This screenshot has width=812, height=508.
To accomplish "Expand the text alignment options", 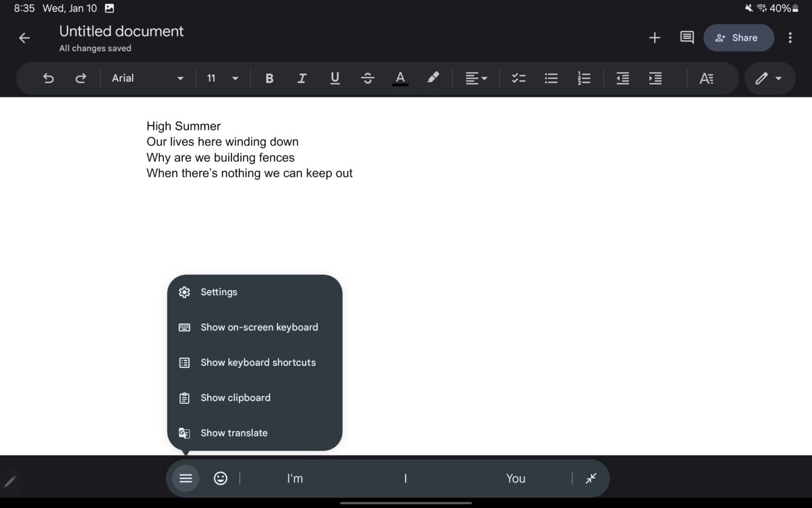I will [476, 78].
